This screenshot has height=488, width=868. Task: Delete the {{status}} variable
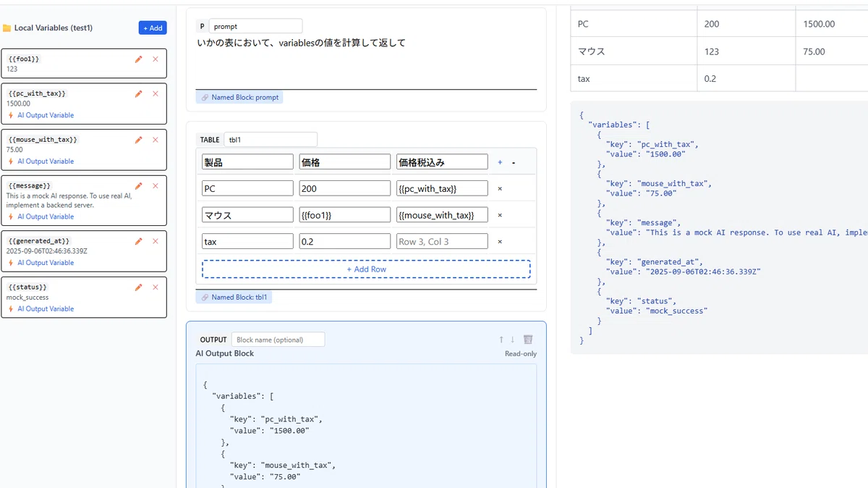pos(156,287)
